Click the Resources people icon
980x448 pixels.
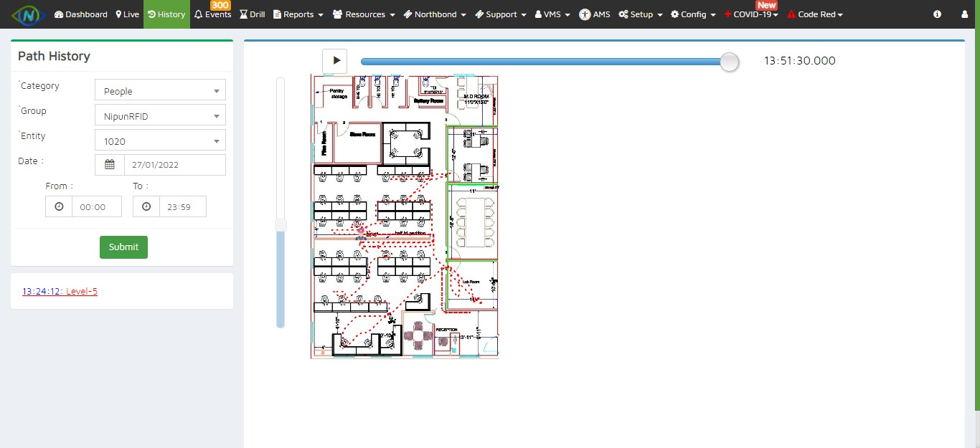[x=337, y=14]
